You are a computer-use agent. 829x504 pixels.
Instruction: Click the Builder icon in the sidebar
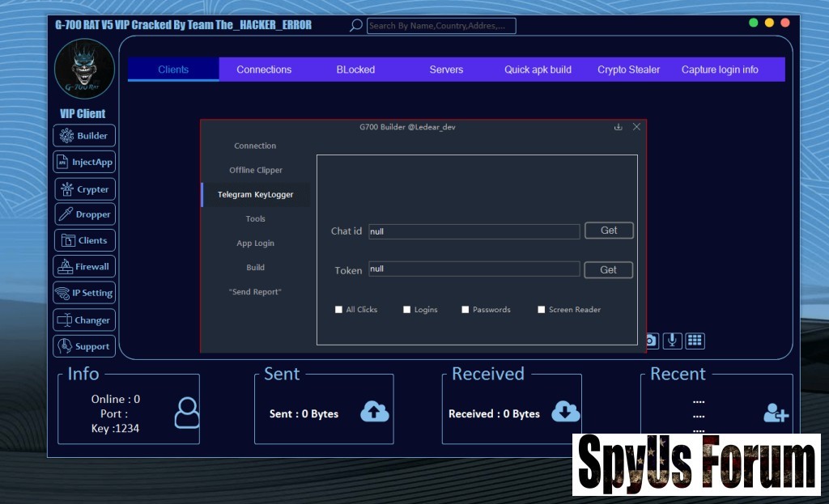click(x=67, y=136)
